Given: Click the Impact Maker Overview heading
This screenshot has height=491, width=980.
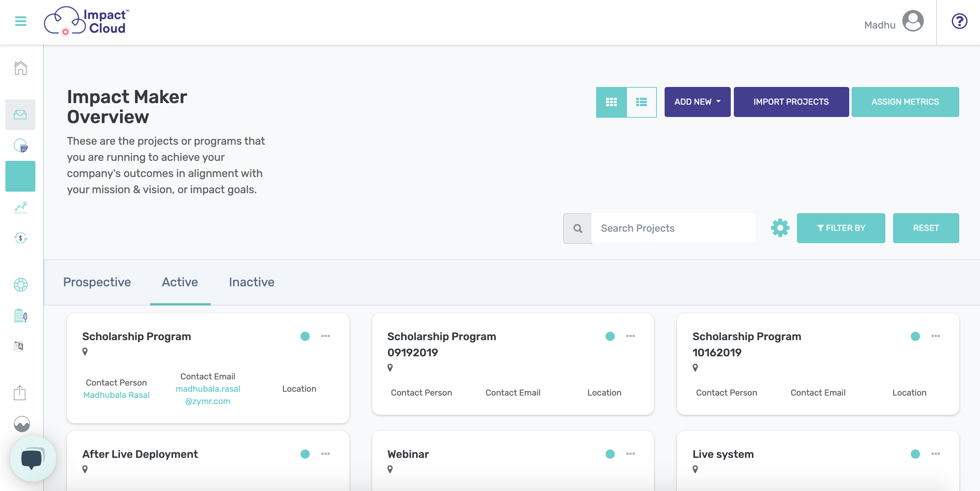Looking at the screenshot, I should [127, 107].
